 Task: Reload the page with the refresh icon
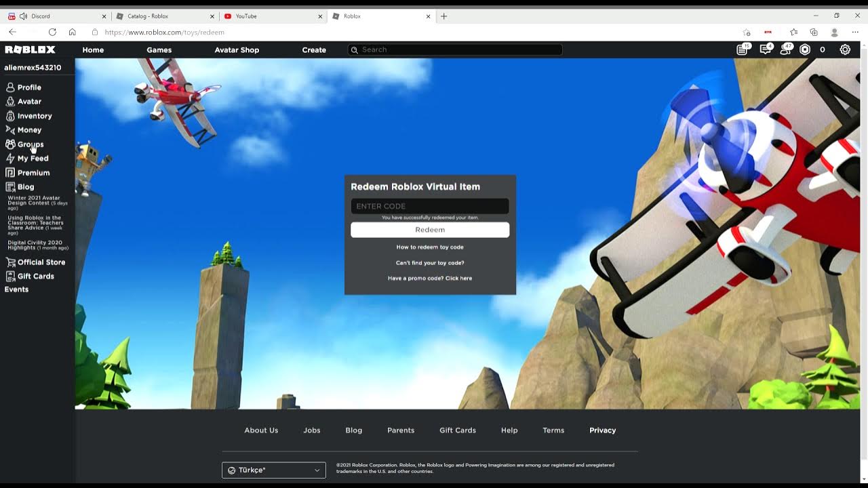[x=52, y=32]
